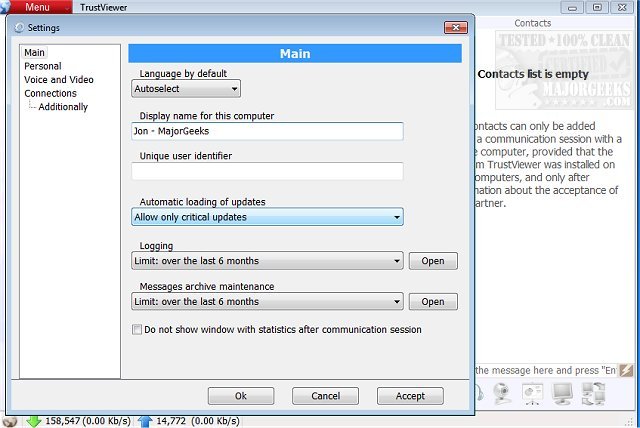Image resolution: width=640 pixels, height=428 pixels.
Task: Click the Ok button
Action: (x=241, y=396)
